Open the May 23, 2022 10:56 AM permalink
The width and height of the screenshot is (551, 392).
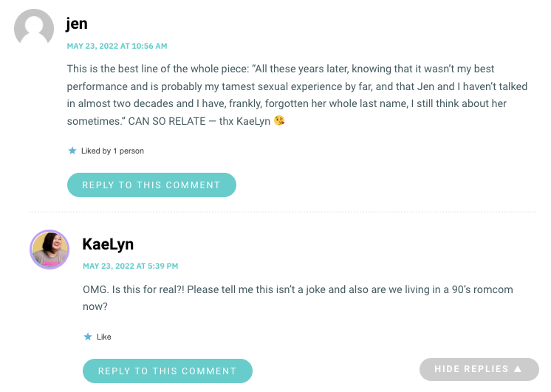117,46
